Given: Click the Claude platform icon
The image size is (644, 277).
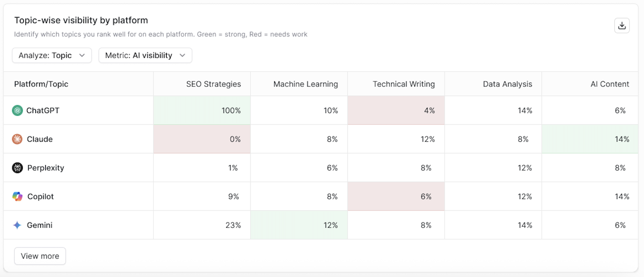Looking at the screenshot, I should pos(17,139).
